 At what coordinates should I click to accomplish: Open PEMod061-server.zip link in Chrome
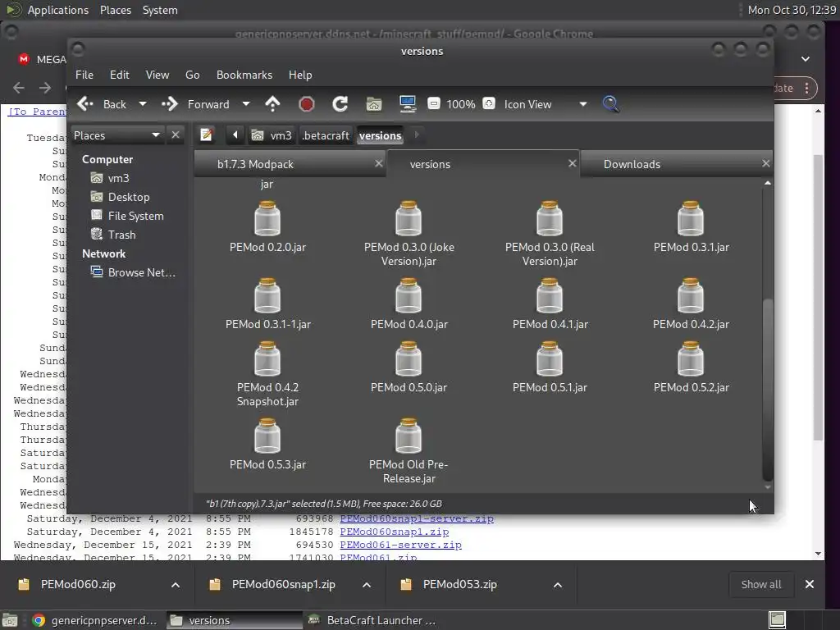pyautogui.click(x=400, y=545)
